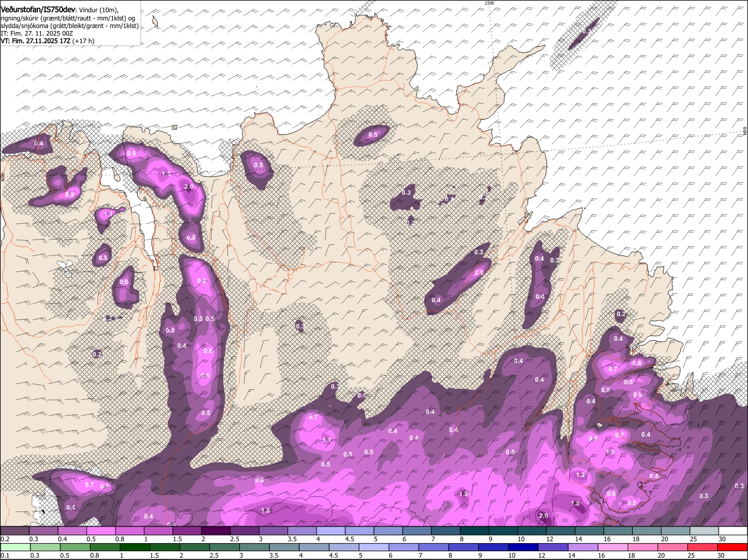Select the dark magenta swatch between 1.5 and 2

(x=187, y=531)
